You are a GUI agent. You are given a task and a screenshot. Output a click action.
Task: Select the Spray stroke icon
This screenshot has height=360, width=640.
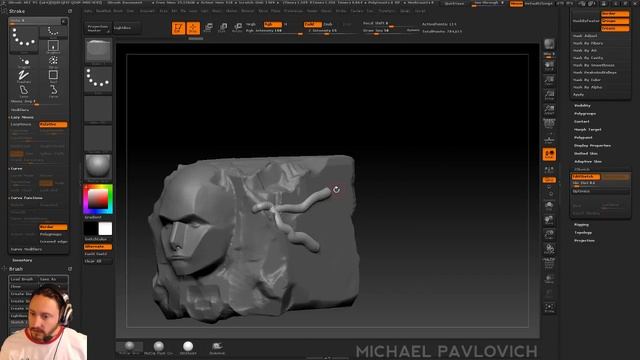[x=53, y=61]
